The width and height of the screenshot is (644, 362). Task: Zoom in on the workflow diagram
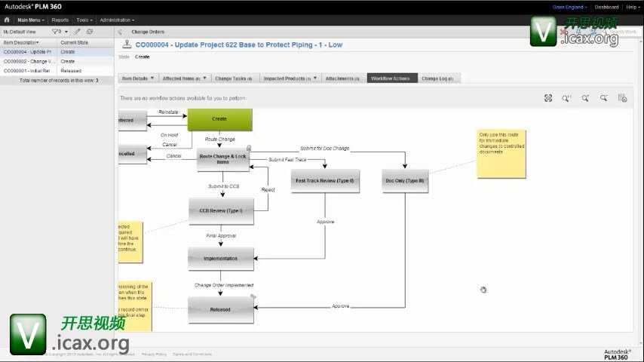(x=585, y=98)
